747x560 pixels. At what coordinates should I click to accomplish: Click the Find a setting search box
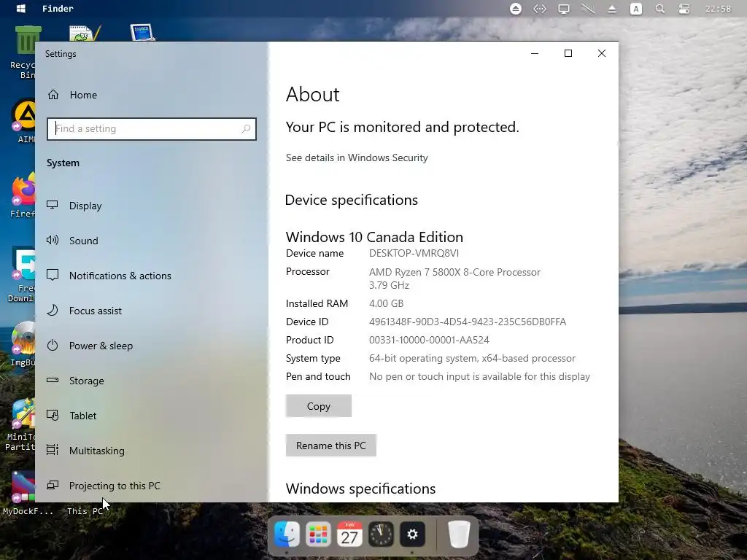coord(152,128)
